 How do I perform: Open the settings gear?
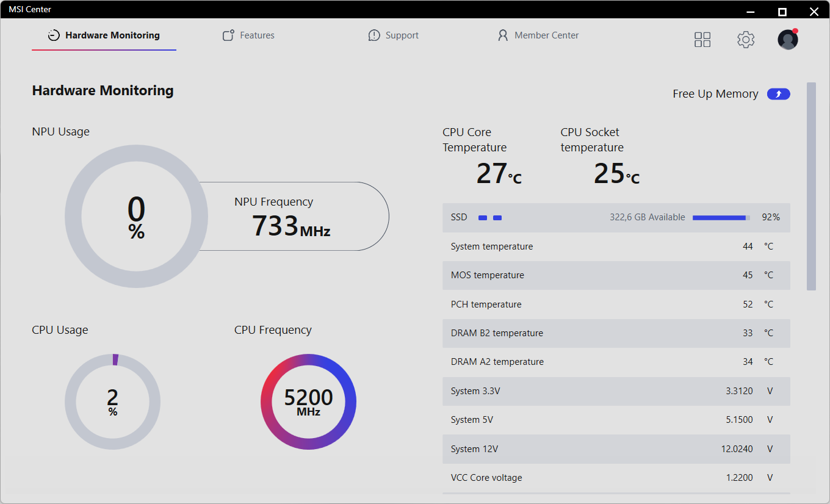click(746, 40)
